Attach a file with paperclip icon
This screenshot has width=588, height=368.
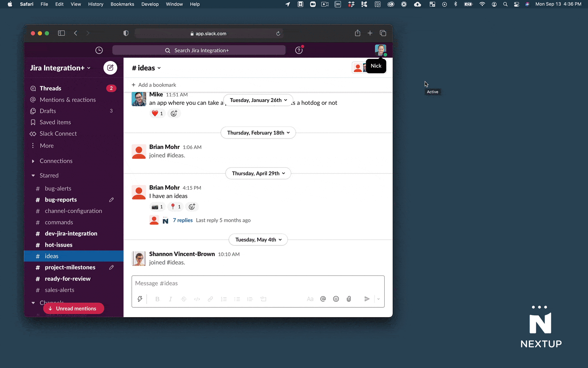(349, 299)
